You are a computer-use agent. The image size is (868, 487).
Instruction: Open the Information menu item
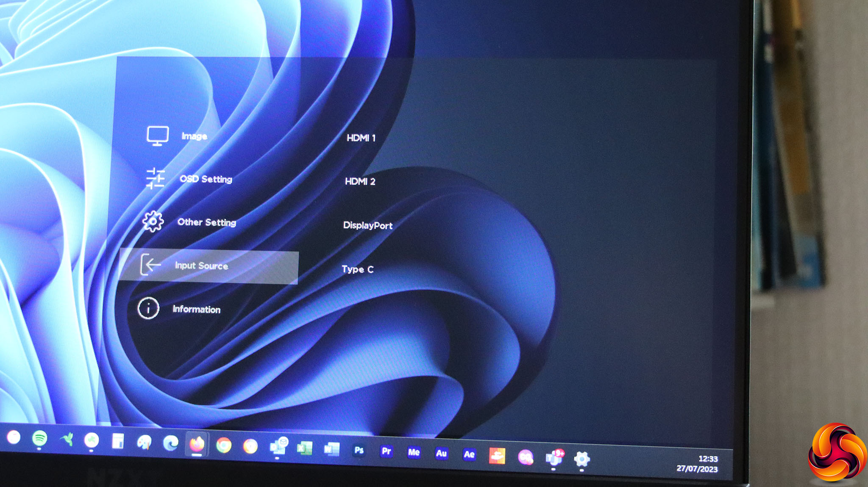(x=196, y=309)
